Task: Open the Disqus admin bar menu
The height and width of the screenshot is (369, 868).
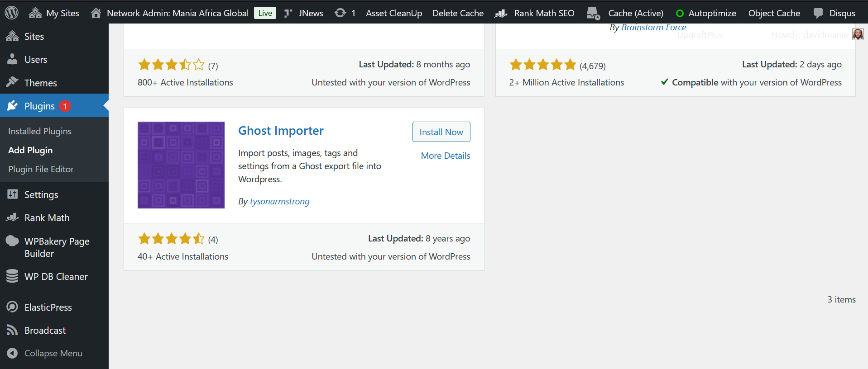Action: coord(842,13)
